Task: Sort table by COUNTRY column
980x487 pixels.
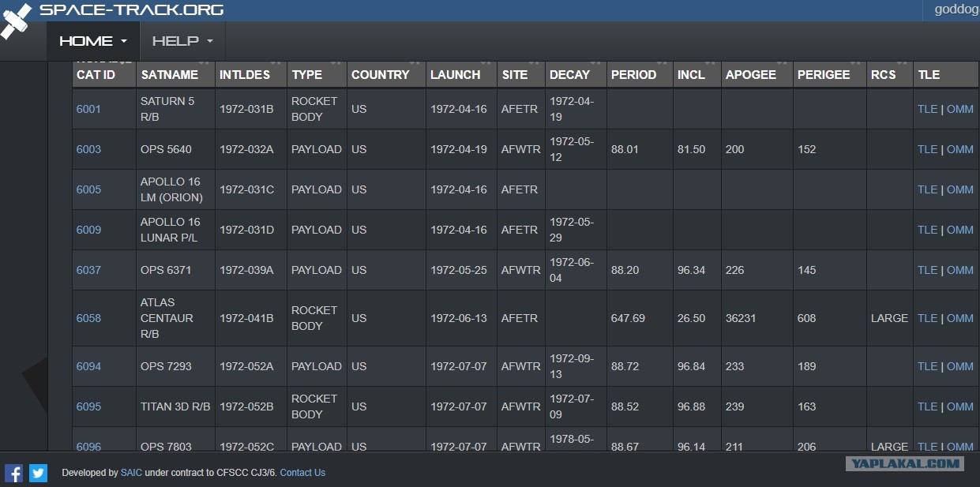Action: click(x=386, y=74)
